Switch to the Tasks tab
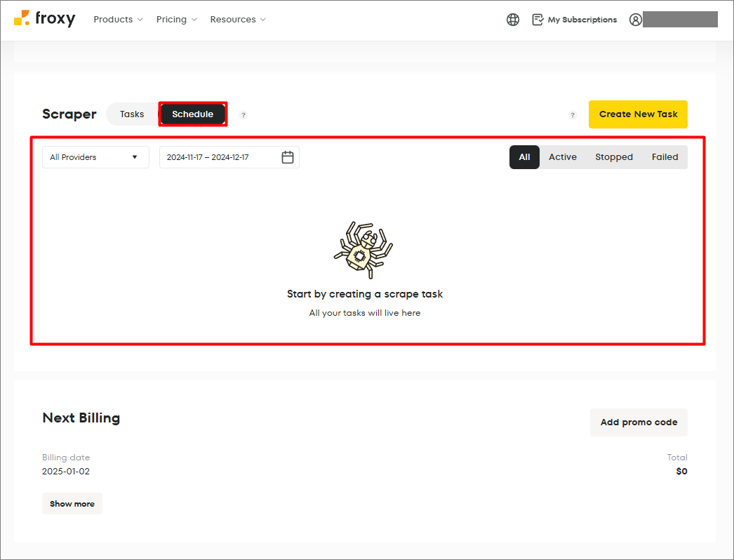The height and width of the screenshot is (560, 734). click(x=132, y=114)
